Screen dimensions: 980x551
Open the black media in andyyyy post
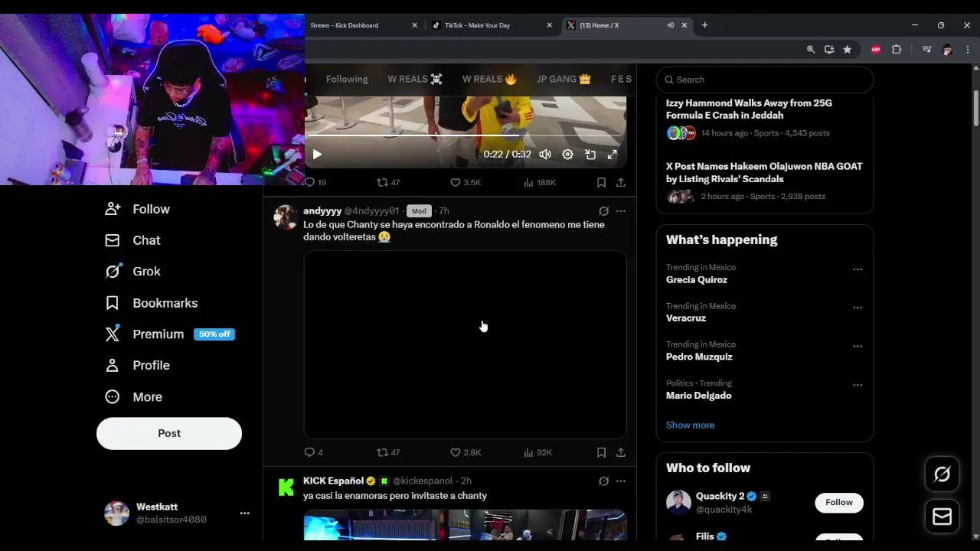coord(465,344)
